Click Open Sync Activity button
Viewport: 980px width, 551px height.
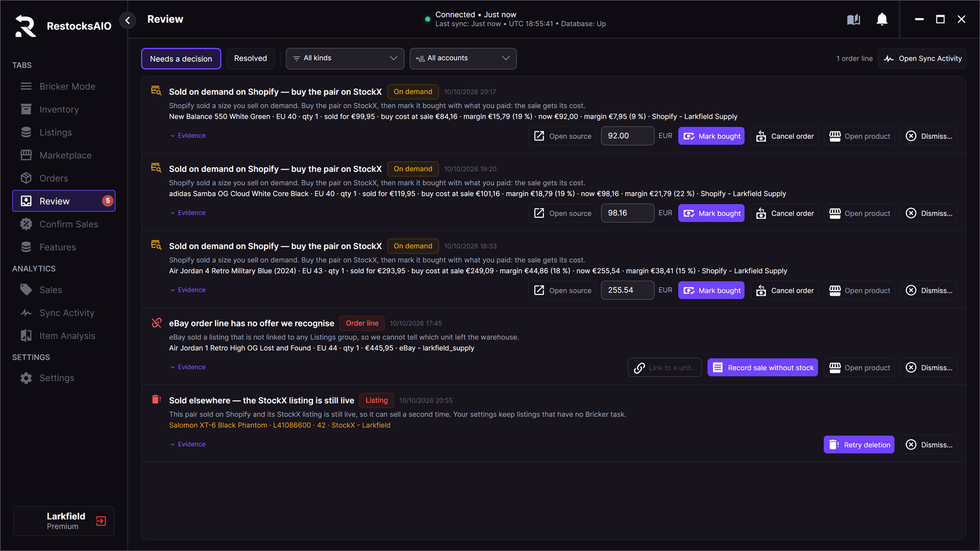pyautogui.click(x=922, y=59)
